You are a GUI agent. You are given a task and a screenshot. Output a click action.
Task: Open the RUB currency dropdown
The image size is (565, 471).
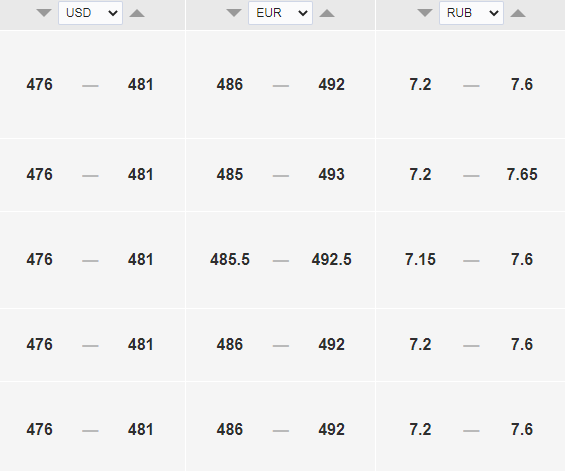pos(471,13)
